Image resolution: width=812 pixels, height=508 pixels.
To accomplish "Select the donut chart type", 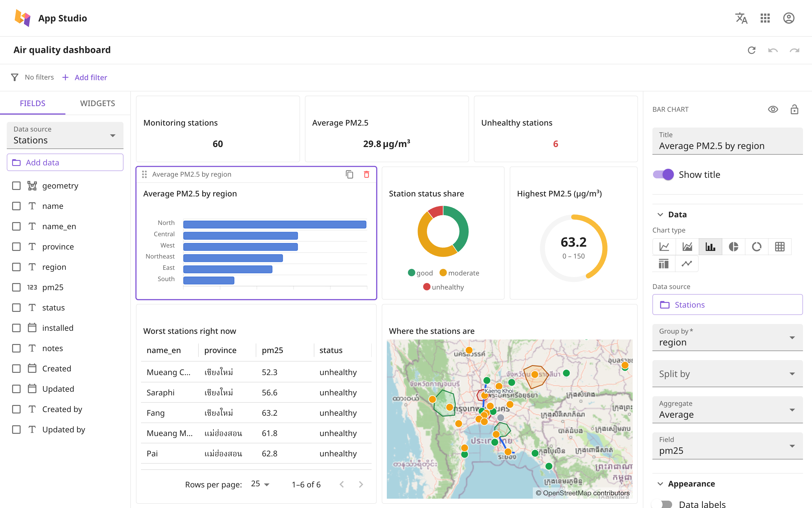I will point(757,247).
